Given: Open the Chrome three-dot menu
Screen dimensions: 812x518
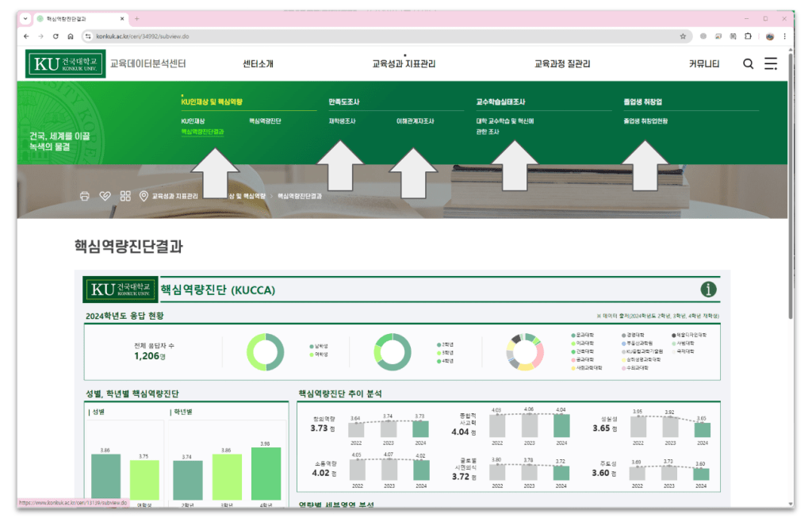Looking at the screenshot, I should 784,36.
